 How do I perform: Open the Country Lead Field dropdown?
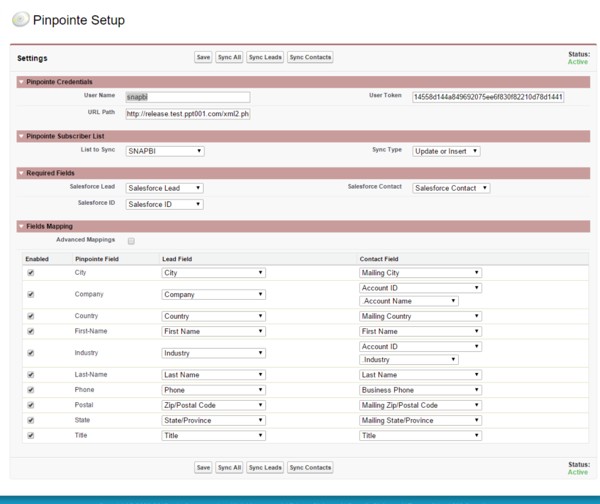[x=214, y=316]
